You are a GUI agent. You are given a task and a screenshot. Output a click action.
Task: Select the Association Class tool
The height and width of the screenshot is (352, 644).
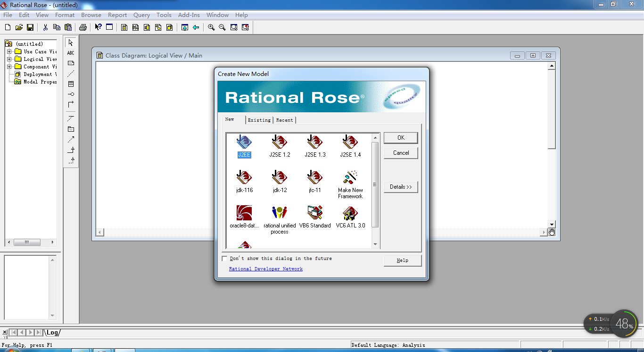(71, 118)
